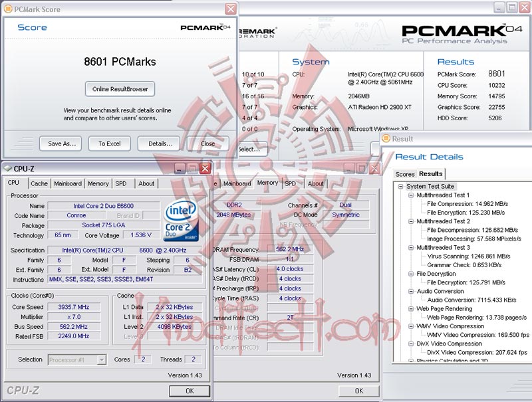Click the 8601 PCMarks score text
The width and height of the screenshot is (532, 402).
[120, 62]
